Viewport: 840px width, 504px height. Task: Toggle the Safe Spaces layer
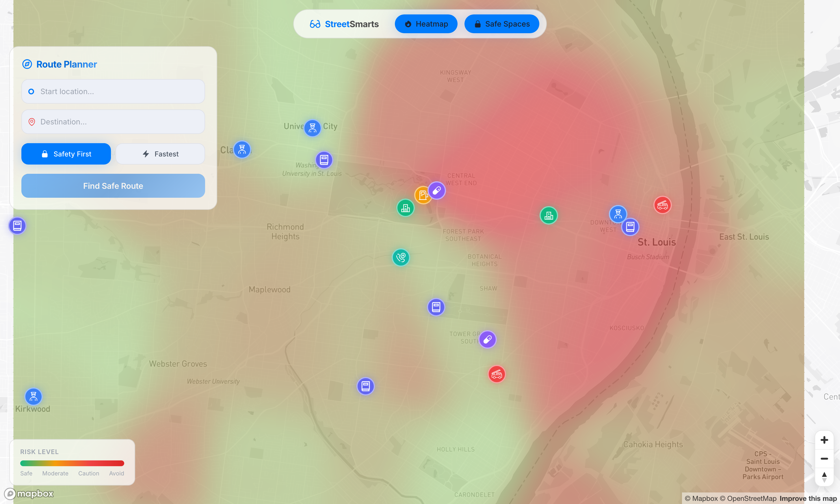tap(501, 24)
